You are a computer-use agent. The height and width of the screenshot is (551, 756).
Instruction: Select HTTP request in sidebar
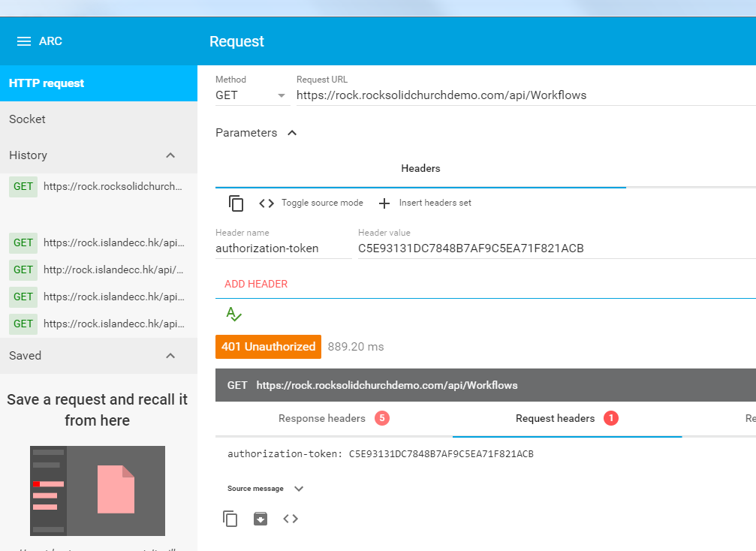(98, 83)
